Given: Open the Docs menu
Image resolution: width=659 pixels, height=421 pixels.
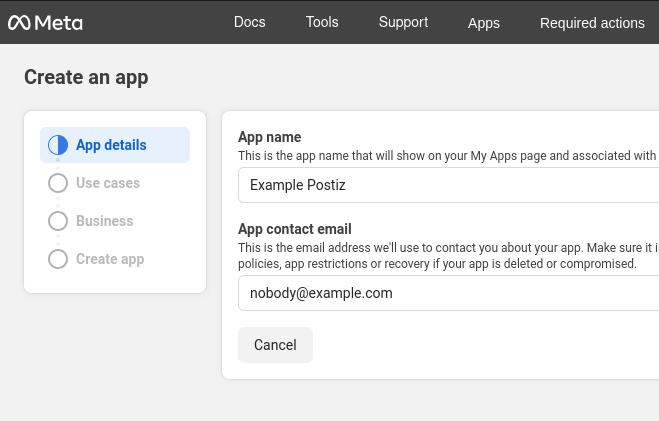Looking at the screenshot, I should 249,22.
